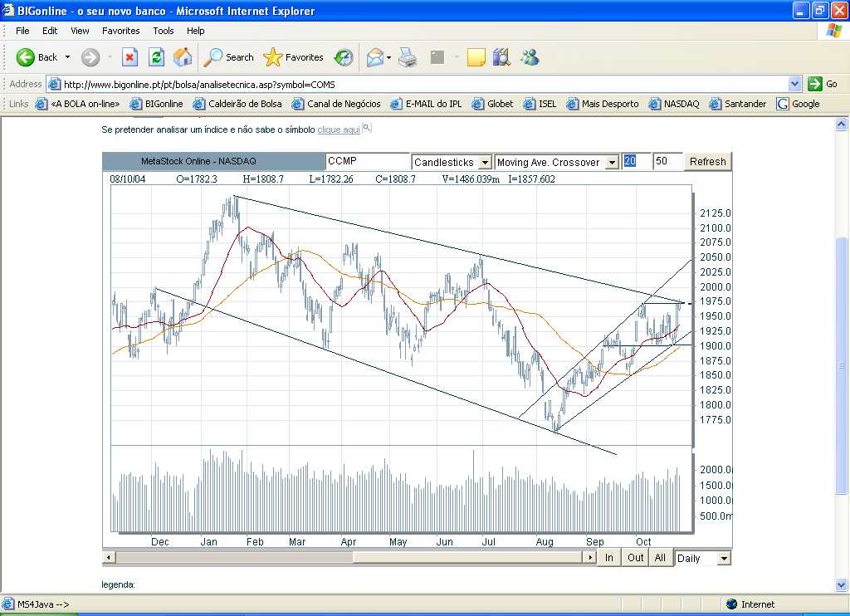Image resolution: width=850 pixels, height=616 pixels.
Task: Open the Santander links shortcut
Action: (x=738, y=104)
